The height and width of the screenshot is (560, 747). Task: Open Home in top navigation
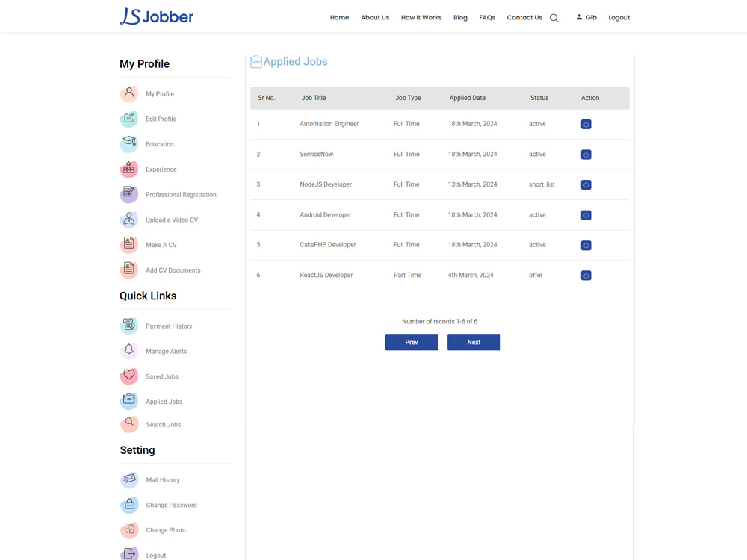(x=339, y=18)
